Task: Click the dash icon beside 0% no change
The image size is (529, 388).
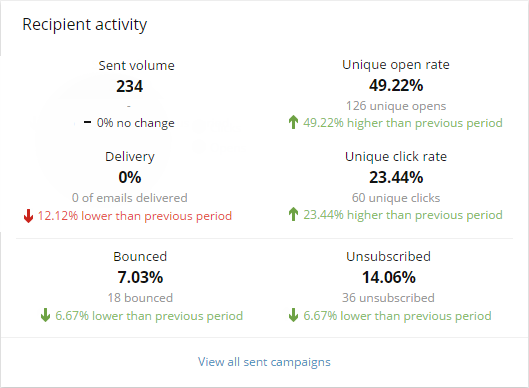Action: 87,122
